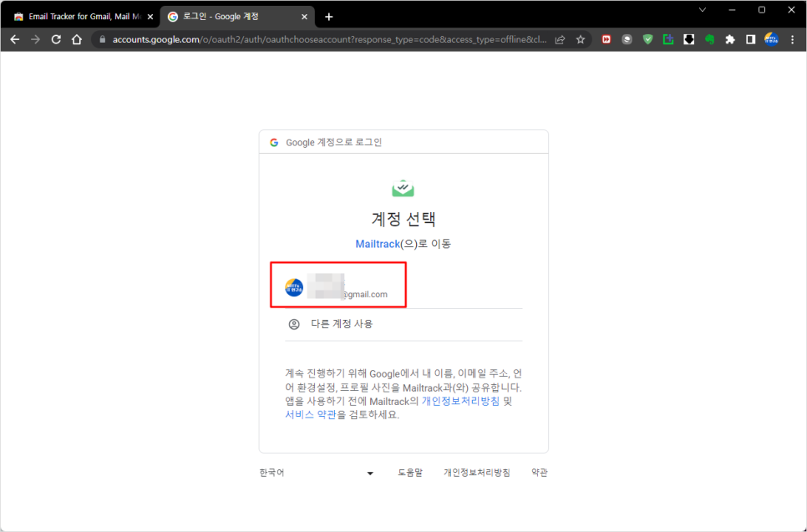Open footer 개인정보처리방침 link beside 도움말

coord(477,473)
